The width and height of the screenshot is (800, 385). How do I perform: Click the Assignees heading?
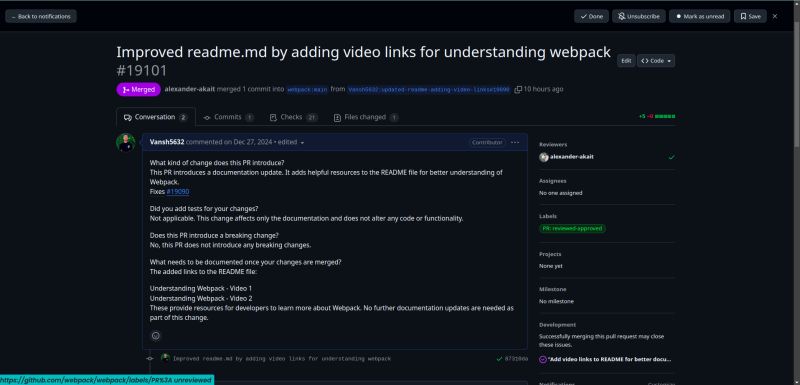coord(553,181)
